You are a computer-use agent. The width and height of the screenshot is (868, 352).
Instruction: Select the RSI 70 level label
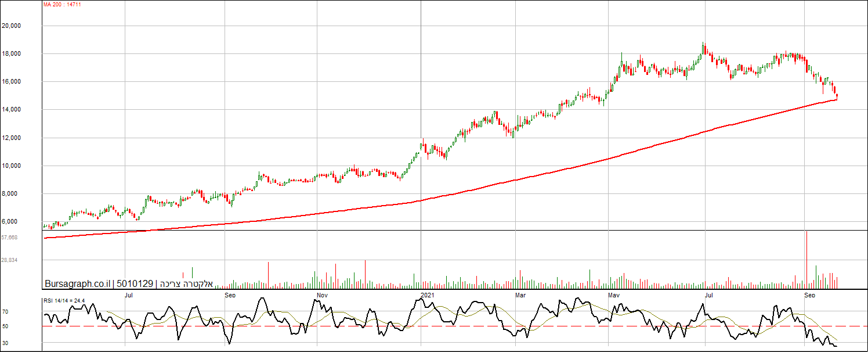coord(5,312)
